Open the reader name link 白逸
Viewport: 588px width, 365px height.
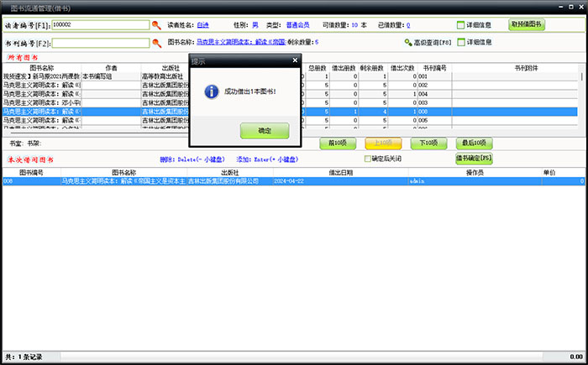(x=202, y=25)
